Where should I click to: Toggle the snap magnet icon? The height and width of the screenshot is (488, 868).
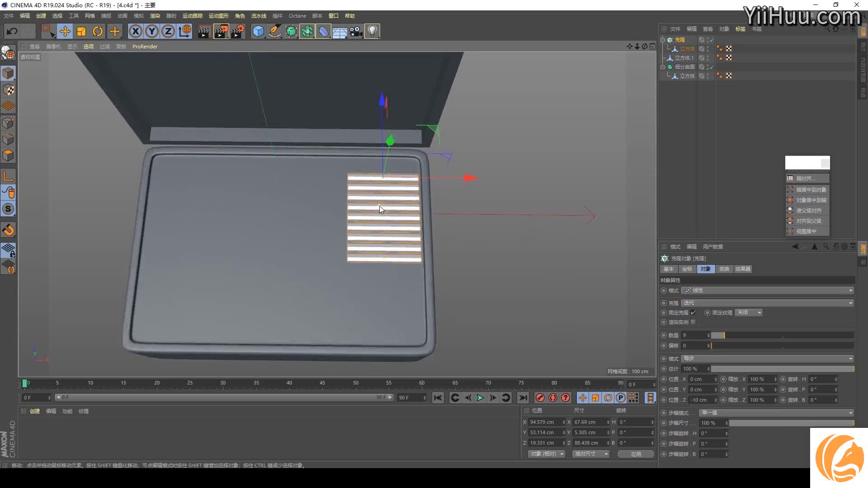click(8, 230)
